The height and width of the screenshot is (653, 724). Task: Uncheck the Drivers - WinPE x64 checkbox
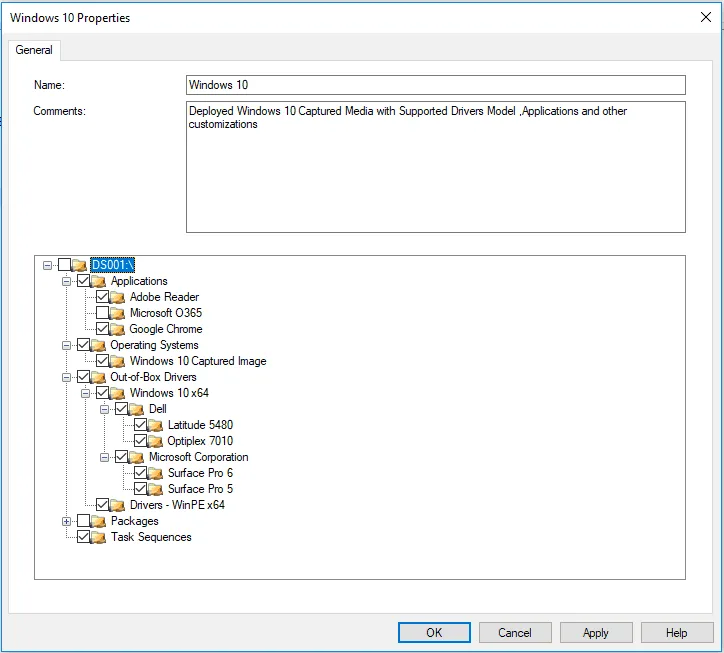103,505
